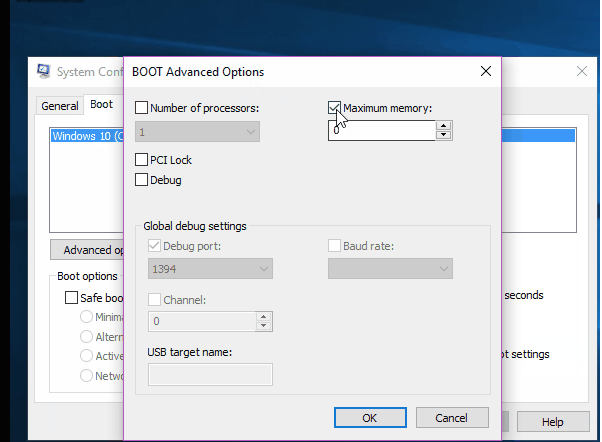Enable the Debug checkbox
602x442 pixels.
point(141,180)
